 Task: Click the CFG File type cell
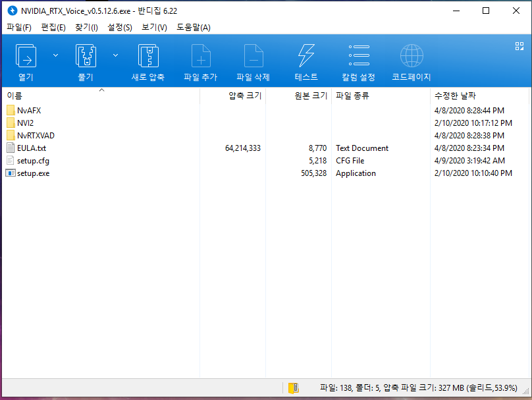(350, 161)
